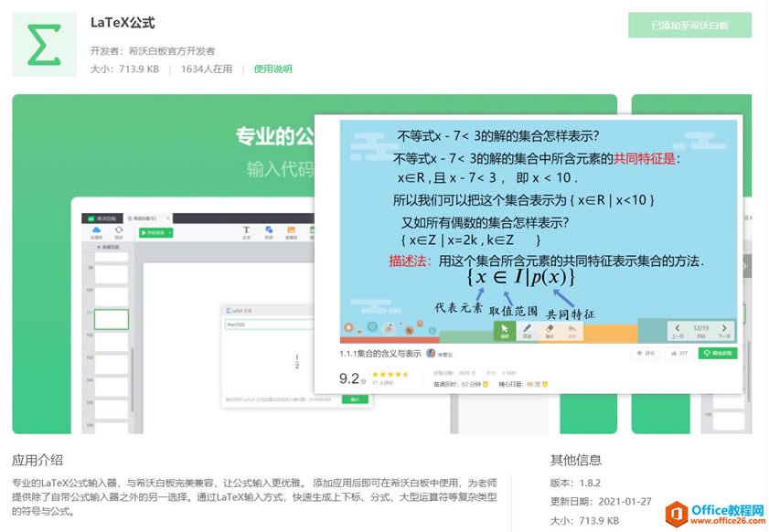Image resolution: width=769 pixels, height=532 pixels.
Task: Click the 其他信息 section heading
Action: pyautogui.click(x=576, y=460)
